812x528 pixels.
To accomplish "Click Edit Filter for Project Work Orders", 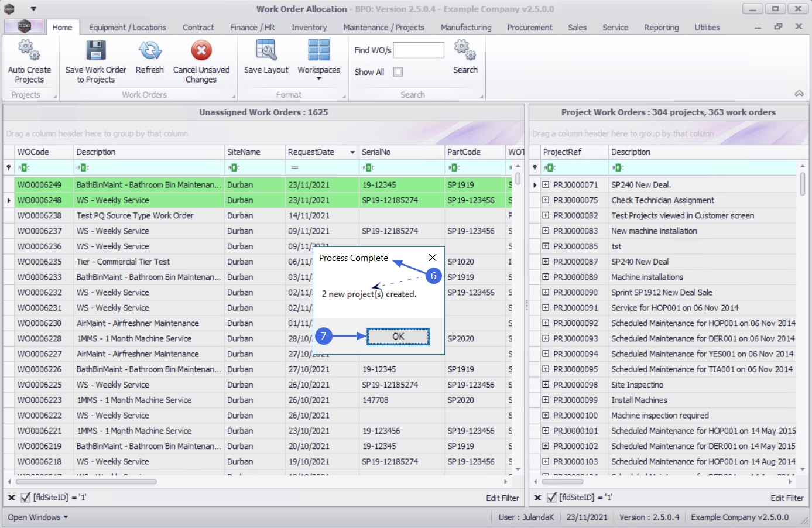I will 787,498.
